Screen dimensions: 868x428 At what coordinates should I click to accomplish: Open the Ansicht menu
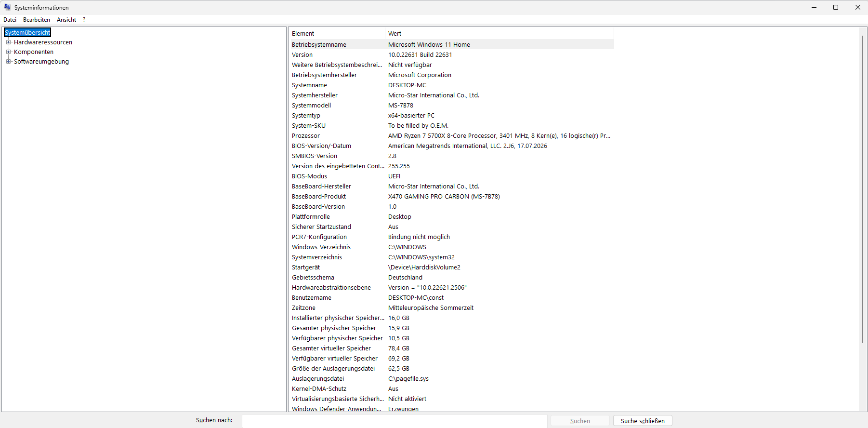(66, 20)
